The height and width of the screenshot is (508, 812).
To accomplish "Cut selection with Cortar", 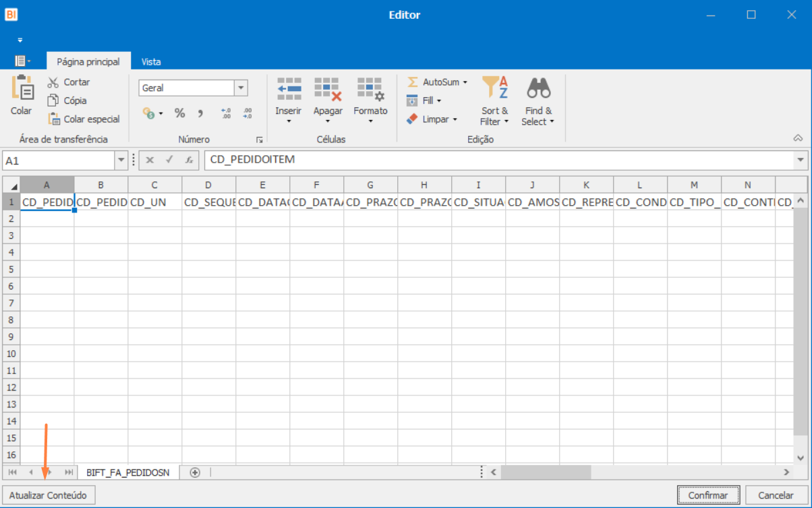I will (69, 82).
